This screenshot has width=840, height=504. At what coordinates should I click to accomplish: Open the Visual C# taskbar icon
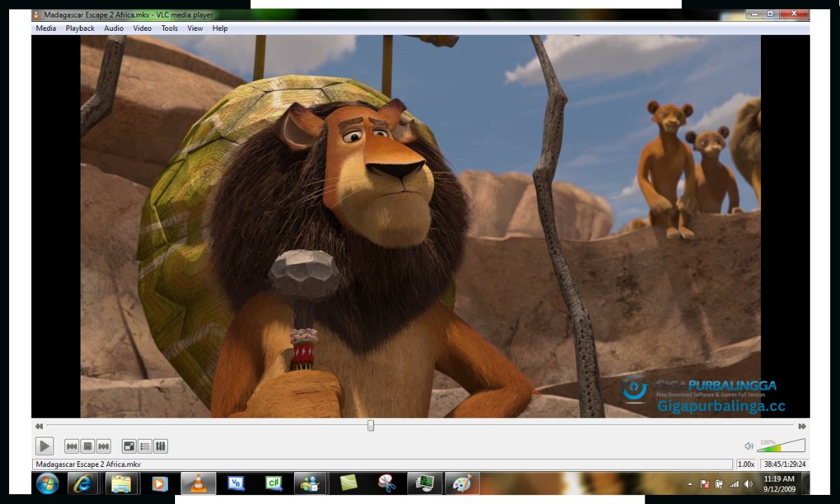tap(273, 483)
